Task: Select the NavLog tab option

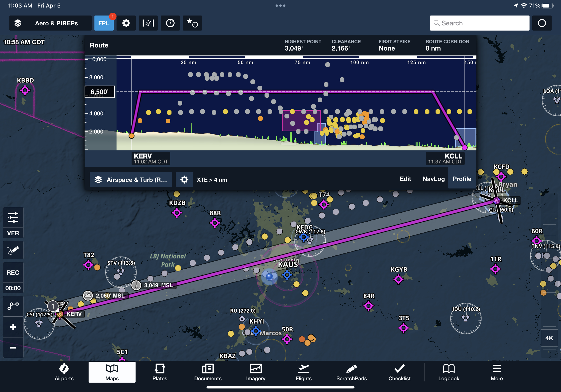Action: 433,179
